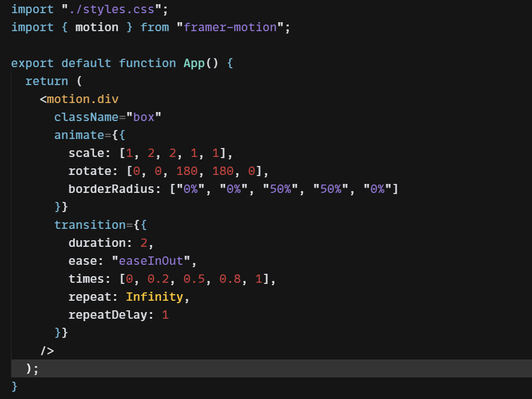Click the first 180 value in rotate array
This screenshot has width=532, height=399.
[187, 171]
